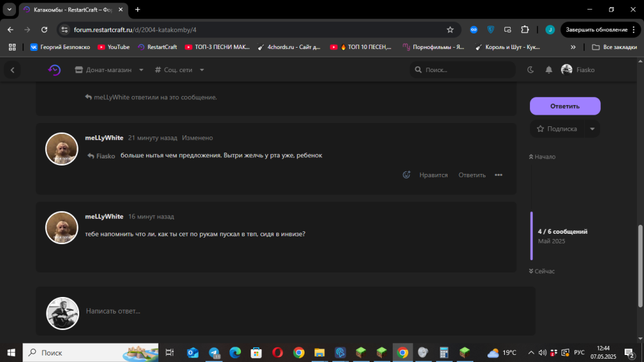The height and width of the screenshot is (362, 644).
Task: Open the site information icon in address bar
Action: 64,30
